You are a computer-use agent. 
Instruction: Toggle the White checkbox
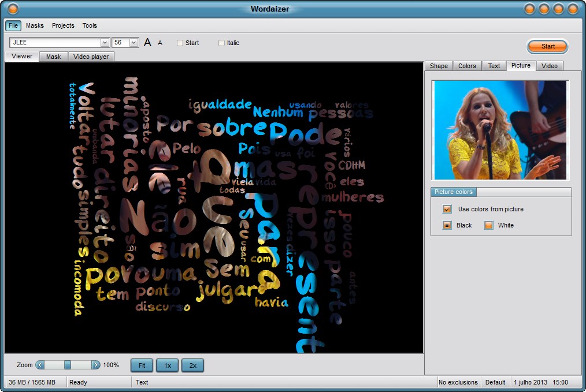click(x=488, y=225)
